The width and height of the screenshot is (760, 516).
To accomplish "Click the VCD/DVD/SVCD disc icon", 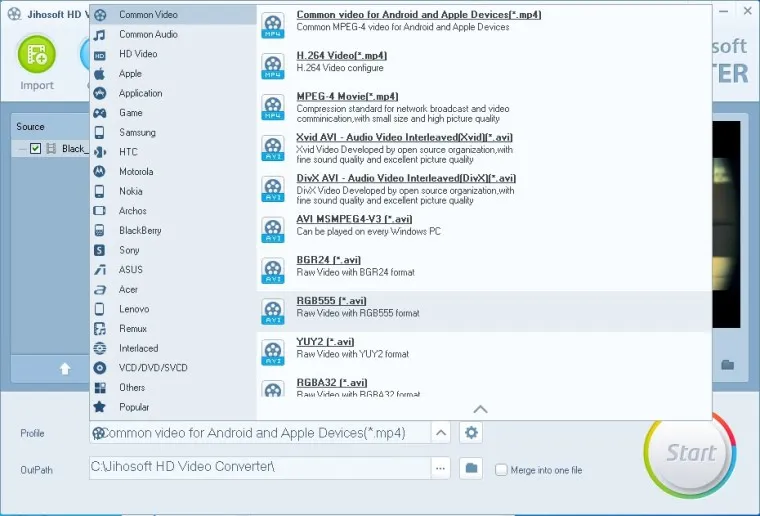I will point(100,368).
